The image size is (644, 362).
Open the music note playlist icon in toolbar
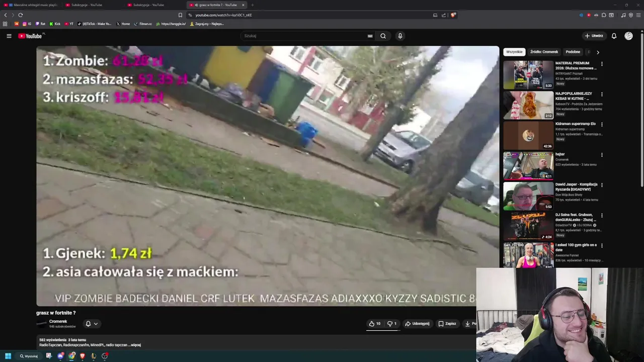pos(623,15)
